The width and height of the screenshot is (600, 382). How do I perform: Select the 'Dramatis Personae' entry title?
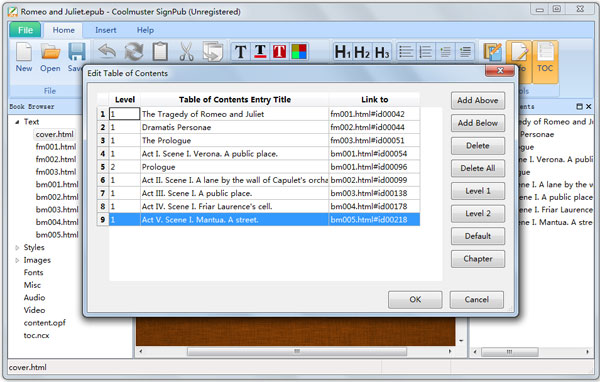click(x=234, y=127)
